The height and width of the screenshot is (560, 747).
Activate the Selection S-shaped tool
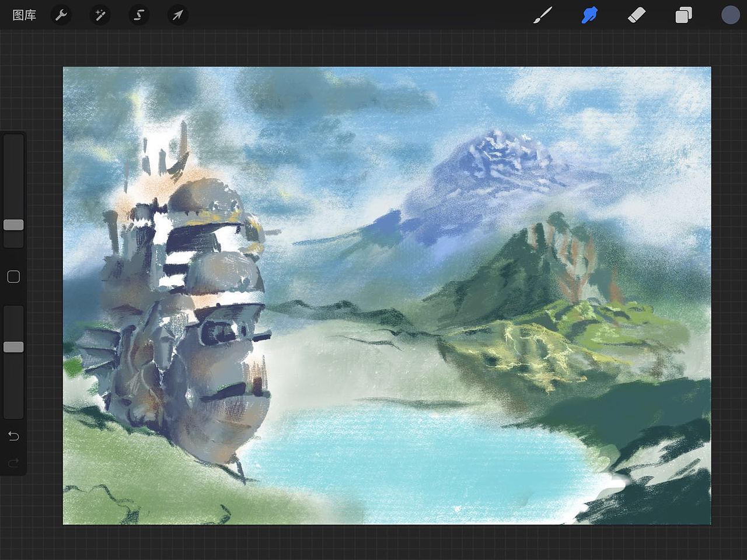139,15
